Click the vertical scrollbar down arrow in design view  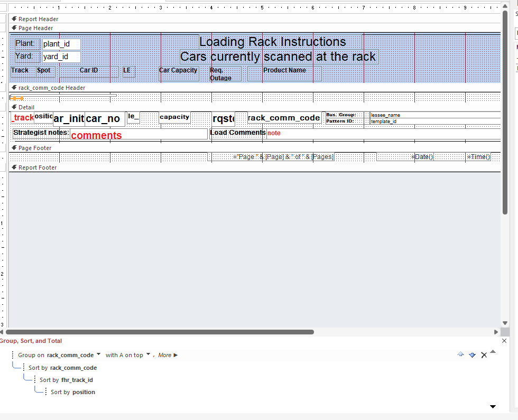pos(505,323)
